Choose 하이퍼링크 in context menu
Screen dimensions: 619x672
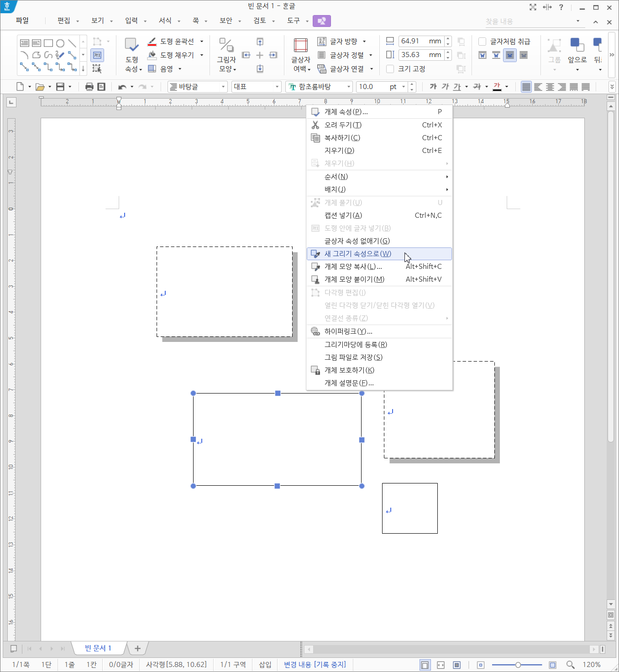click(379, 331)
